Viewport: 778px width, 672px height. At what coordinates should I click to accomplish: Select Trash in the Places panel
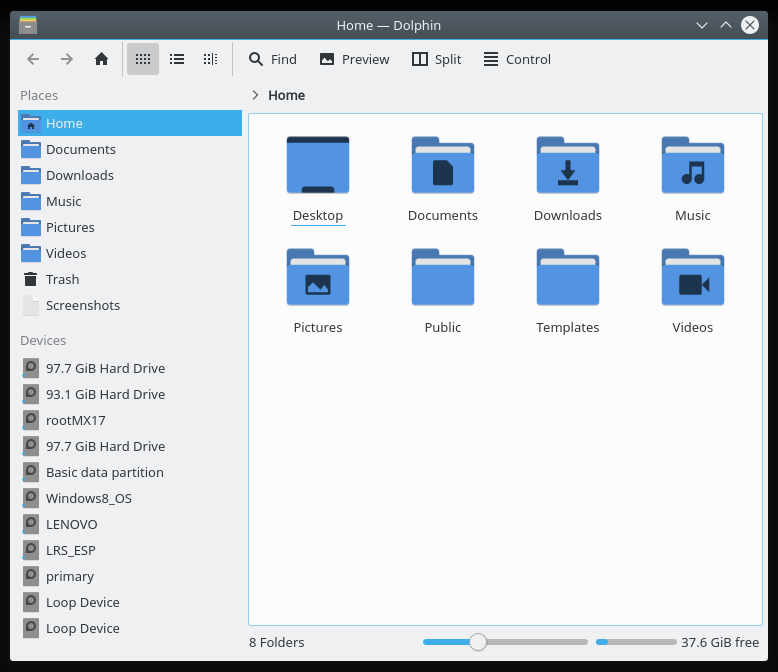pos(62,279)
